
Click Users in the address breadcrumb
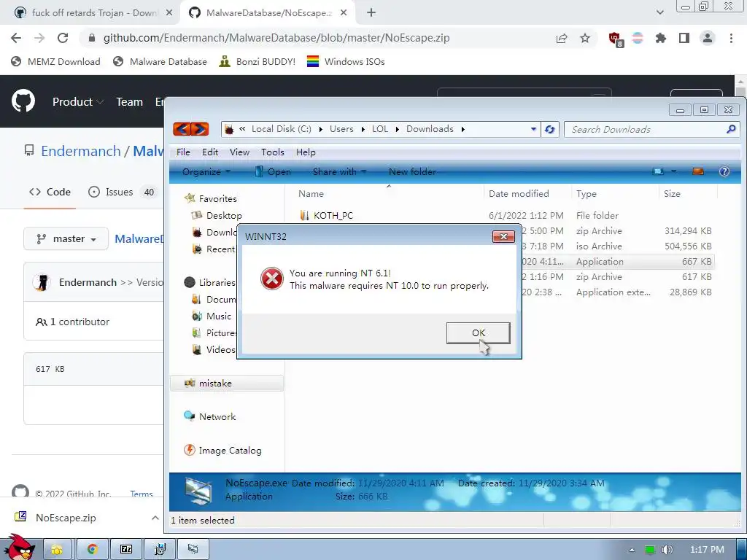point(341,129)
